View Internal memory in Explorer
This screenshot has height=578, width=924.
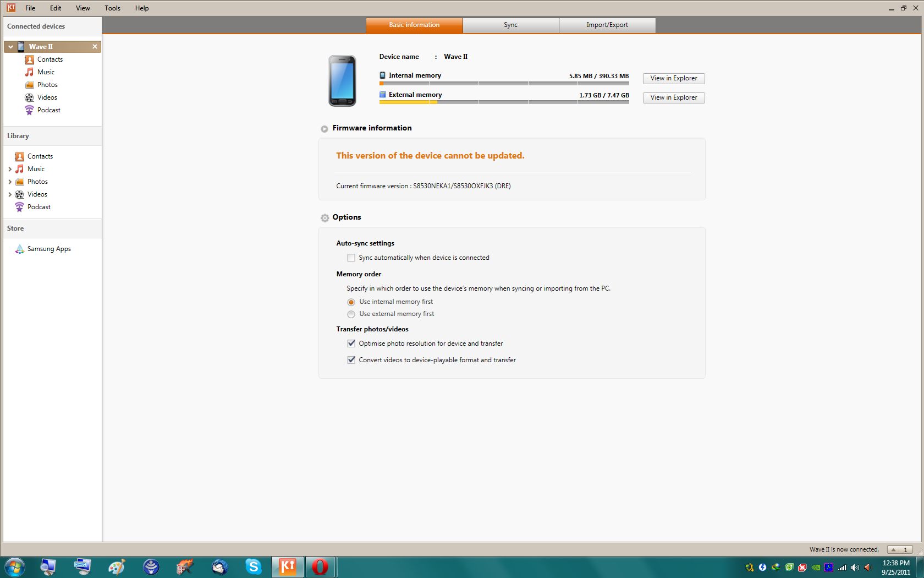point(674,78)
